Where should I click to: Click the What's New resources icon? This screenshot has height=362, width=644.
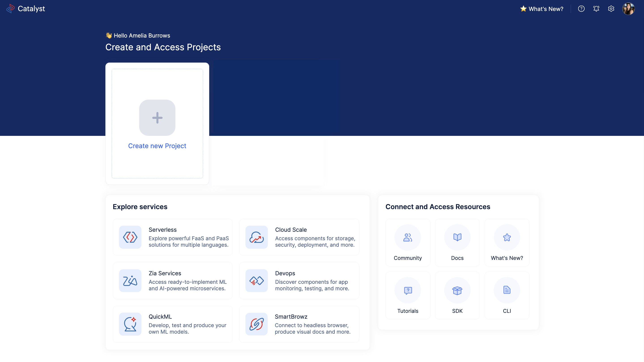point(507,237)
